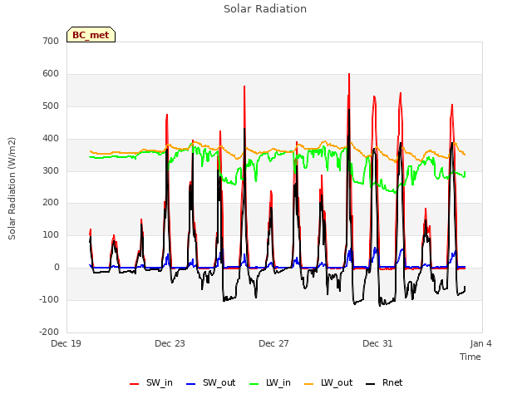Click the Jan 4 x-axis label
The image size is (532, 399).
[481, 343]
